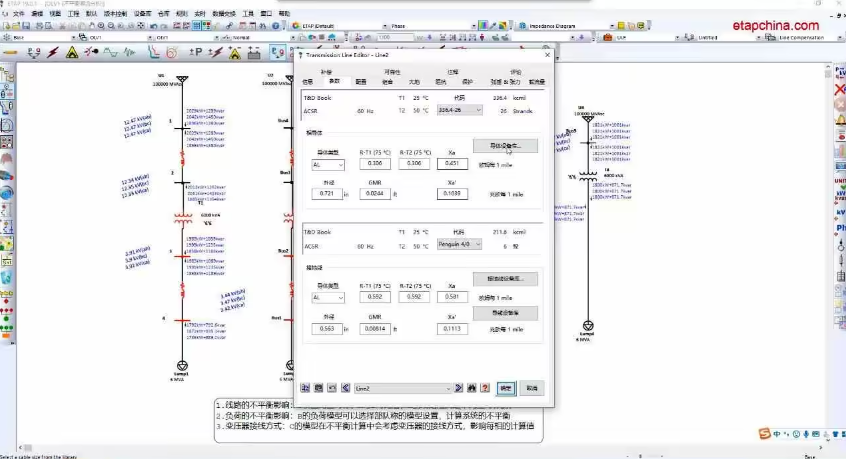Click the 取消 button
The image size is (846, 459).
[x=533, y=387]
